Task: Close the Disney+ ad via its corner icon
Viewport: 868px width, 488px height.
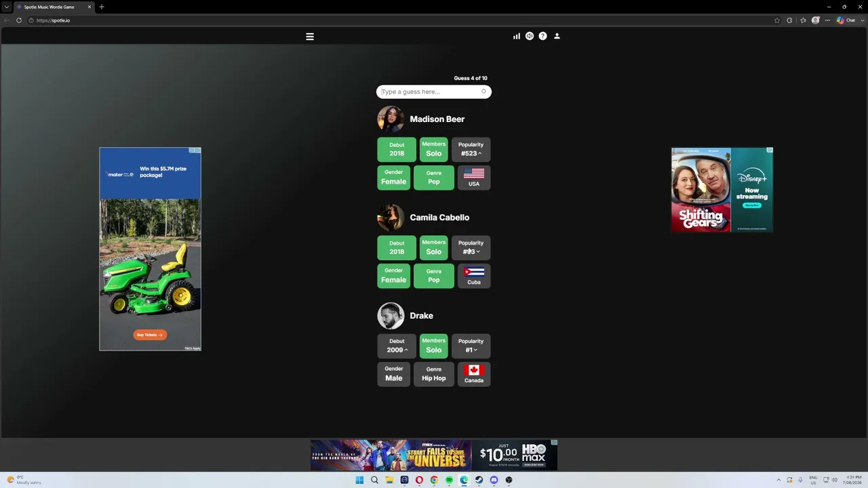Action: tap(770, 150)
